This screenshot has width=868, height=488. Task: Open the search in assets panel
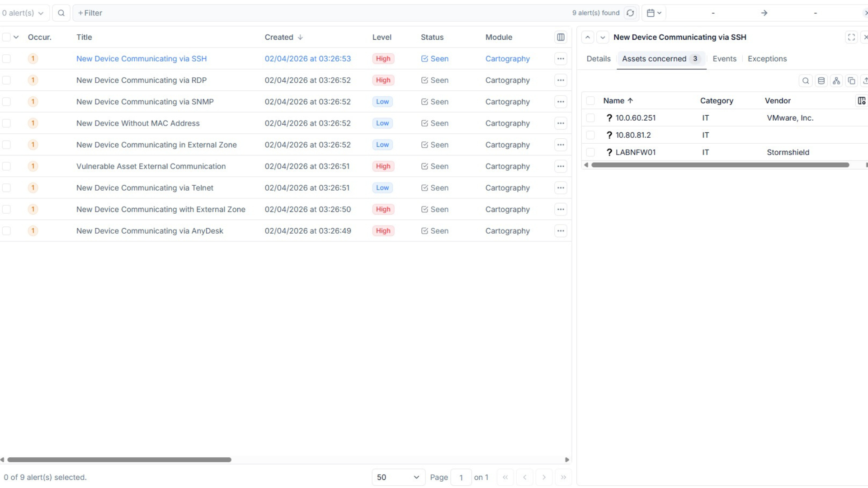[x=806, y=80]
